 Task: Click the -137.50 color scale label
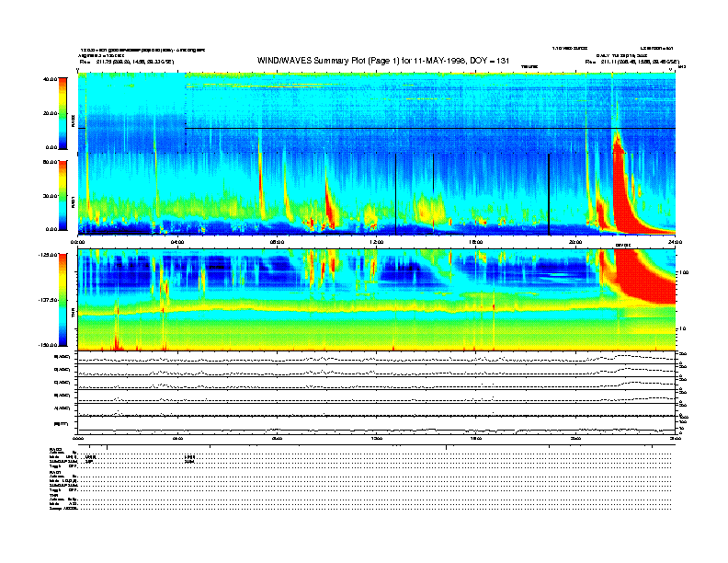[x=48, y=300]
